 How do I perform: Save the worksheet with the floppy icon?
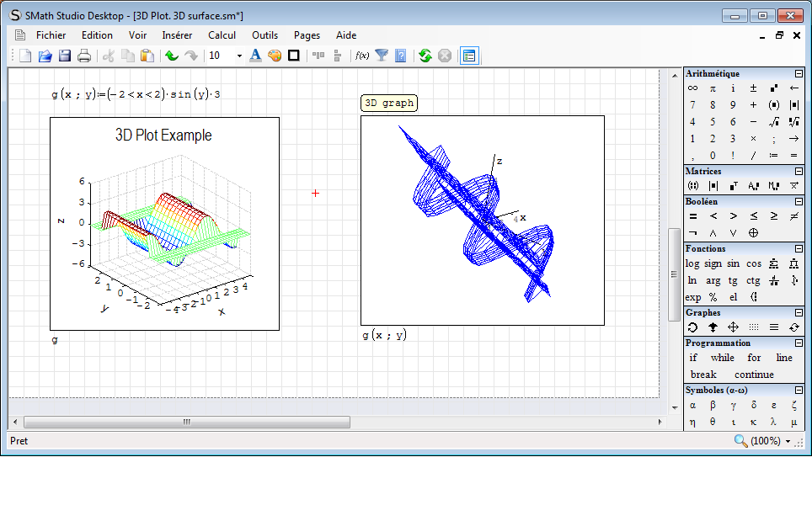(x=64, y=56)
